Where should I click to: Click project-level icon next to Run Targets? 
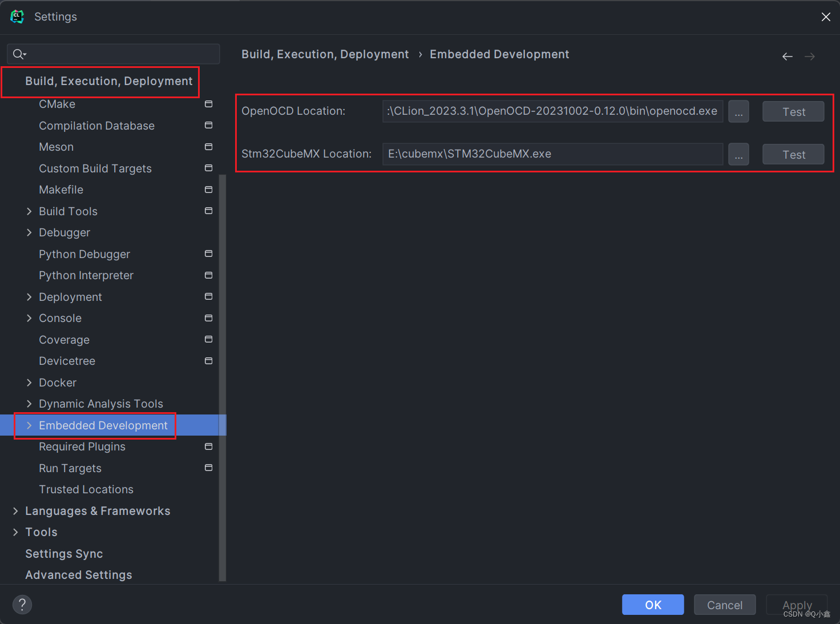click(x=209, y=468)
